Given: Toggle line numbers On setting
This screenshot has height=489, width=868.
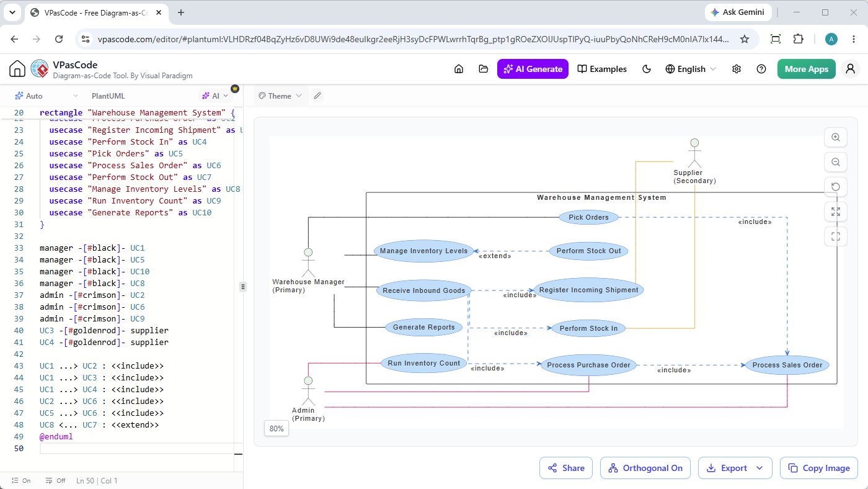Looking at the screenshot, I should coord(21,480).
